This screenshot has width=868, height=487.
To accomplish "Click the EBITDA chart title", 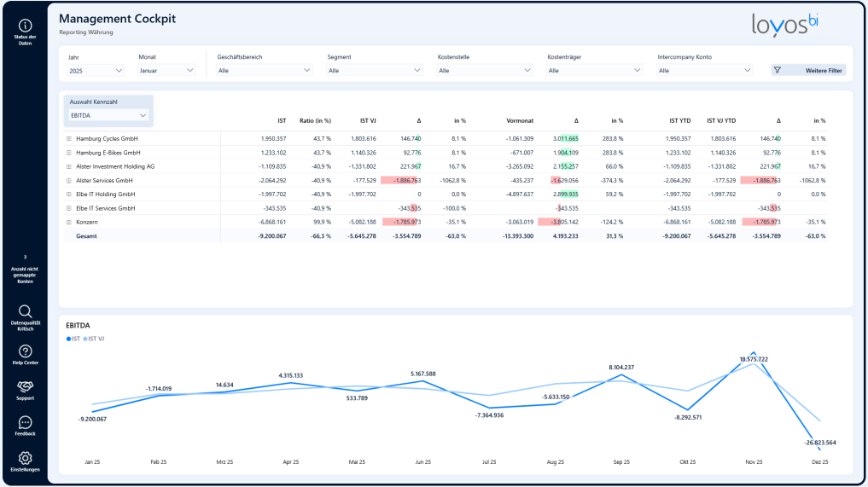I will click(78, 326).
